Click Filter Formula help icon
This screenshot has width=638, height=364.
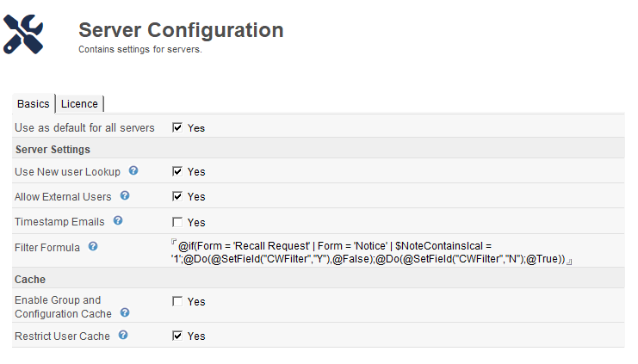pyautogui.click(x=93, y=247)
